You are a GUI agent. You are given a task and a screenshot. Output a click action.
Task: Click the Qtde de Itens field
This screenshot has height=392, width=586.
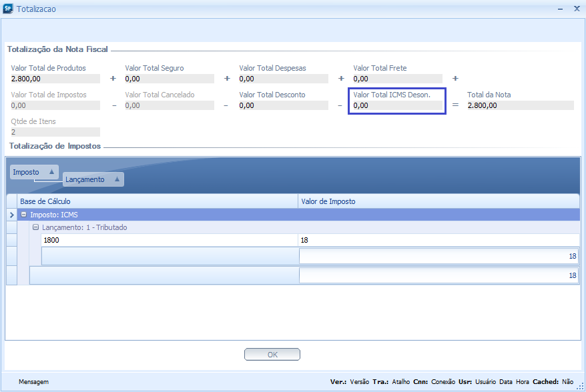point(55,132)
